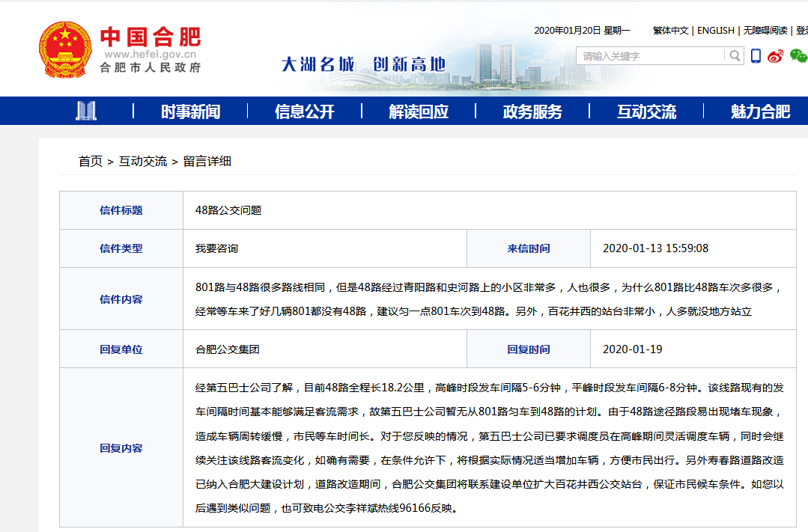Click the 我要咨询 type value
Image resolution: width=808 pixels, height=532 pixels.
click(x=216, y=248)
